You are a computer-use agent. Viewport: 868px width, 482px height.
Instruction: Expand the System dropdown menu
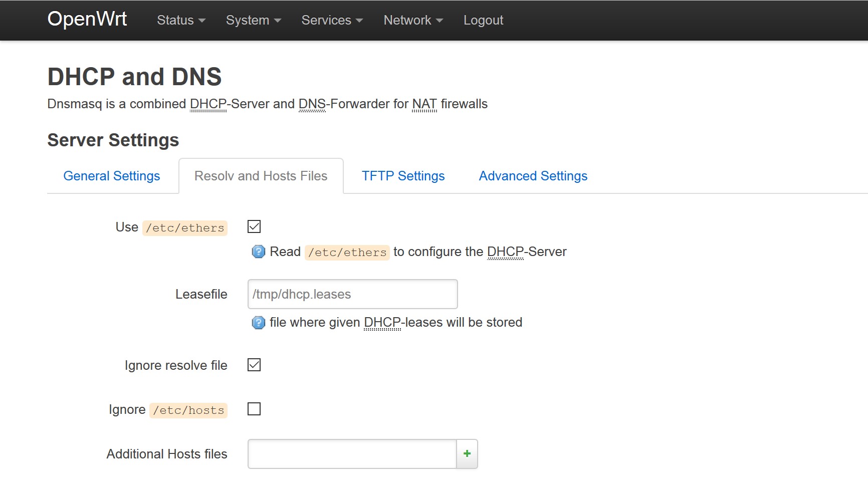[253, 20]
